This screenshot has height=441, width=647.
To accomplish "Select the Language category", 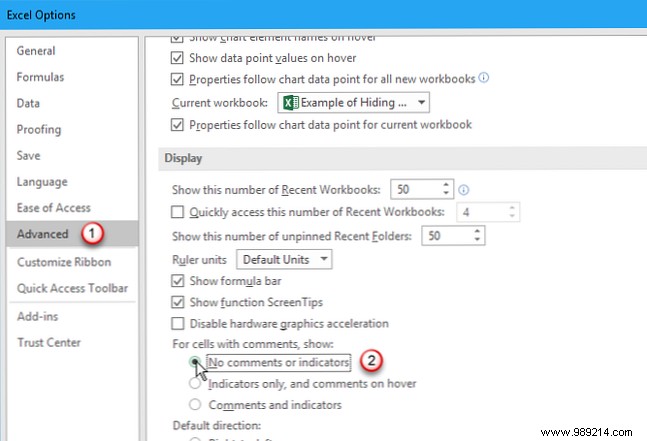I will pyautogui.click(x=42, y=182).
